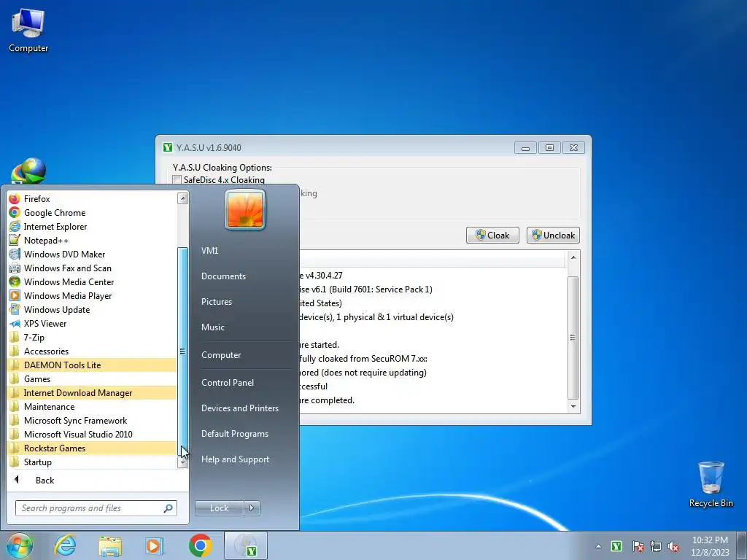Click the Y.A.S.U log scrollbar thumb

[x=573, y=338]
